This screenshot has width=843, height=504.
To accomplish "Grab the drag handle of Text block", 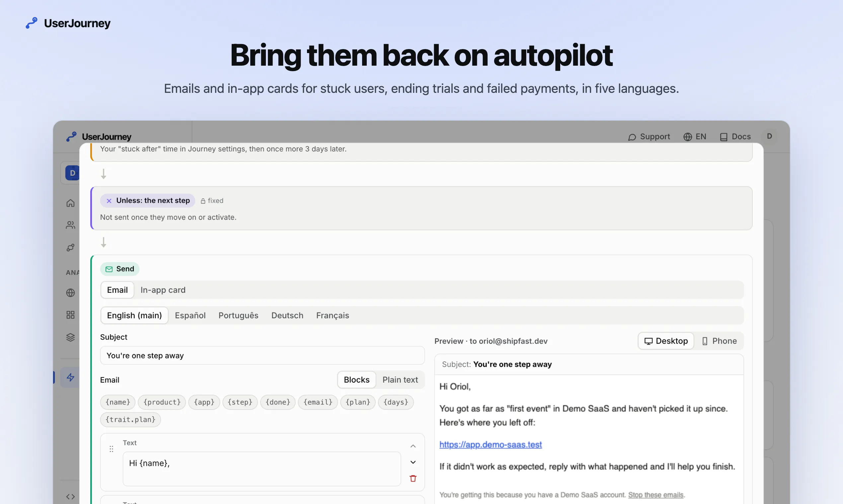I will [111, 449].
